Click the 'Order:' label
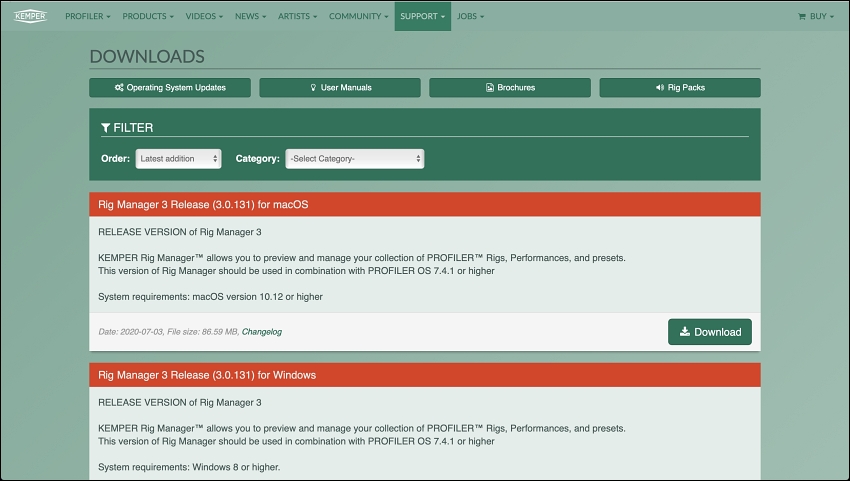This screenshot has width=850, height=481. 115,159
